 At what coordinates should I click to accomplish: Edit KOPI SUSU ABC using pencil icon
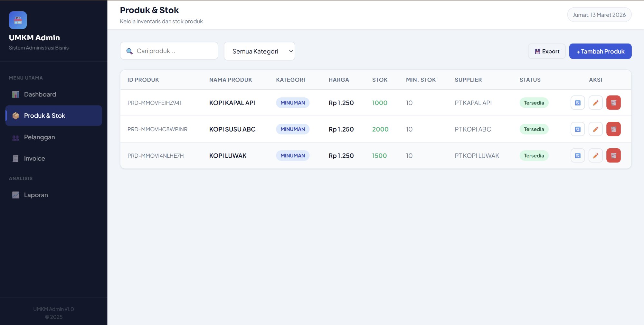[595, 129]
